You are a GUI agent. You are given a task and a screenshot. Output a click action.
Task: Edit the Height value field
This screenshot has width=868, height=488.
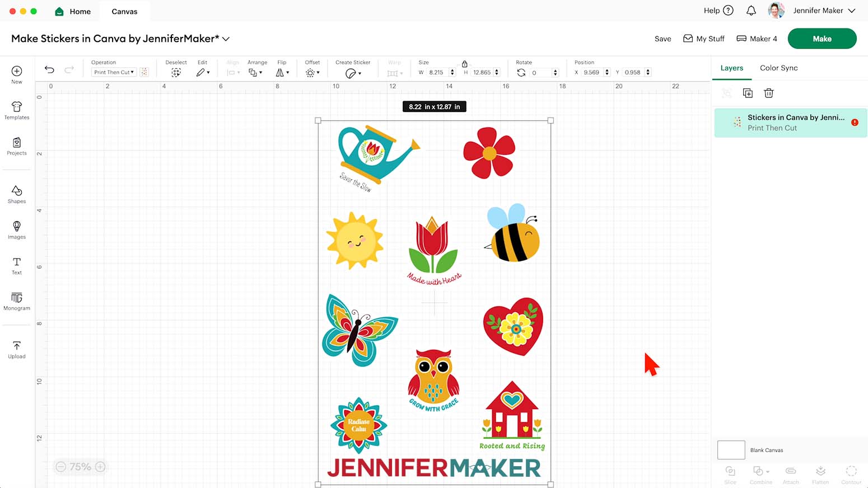pyautogui.click(x=482, y=73)
